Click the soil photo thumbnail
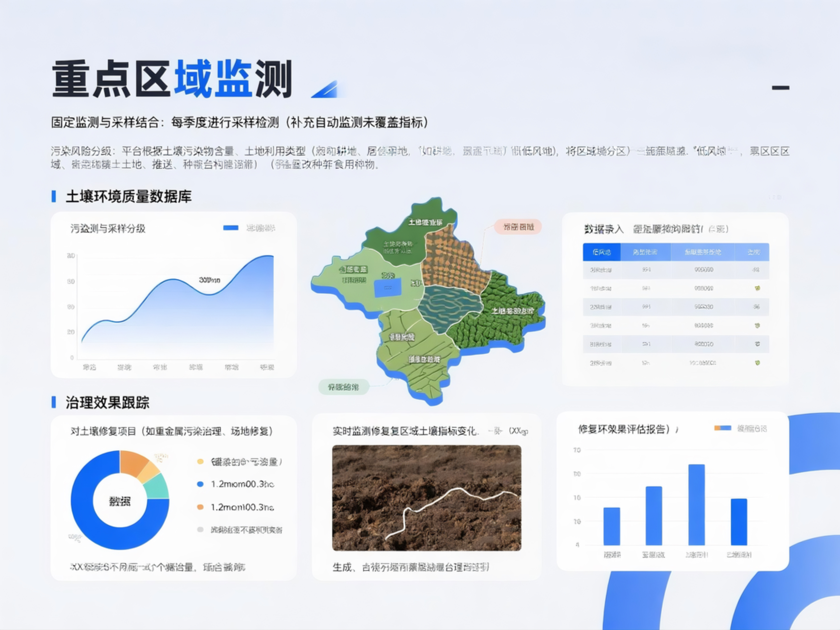 click(427, 498)
